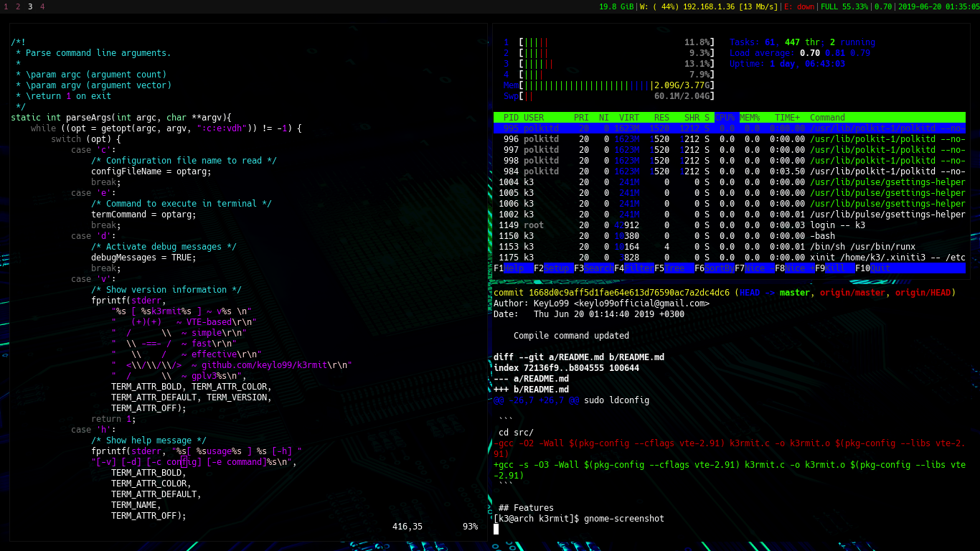Image resolution: width=980 pixels, height=551 pixels.
Task: Click 'termCommand = optarg;' line in vim
Action: coord(143,215)
